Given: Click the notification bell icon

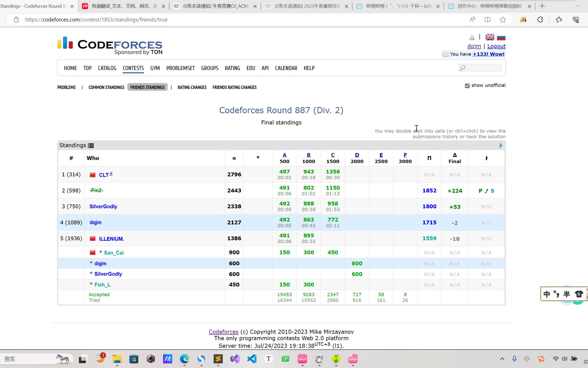Looking at the screenshot, I should [x=472, y=37].
